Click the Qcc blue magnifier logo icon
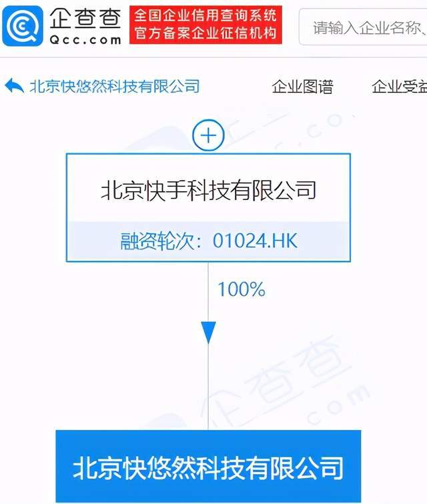Screen dimensions: 427x504 22,26
